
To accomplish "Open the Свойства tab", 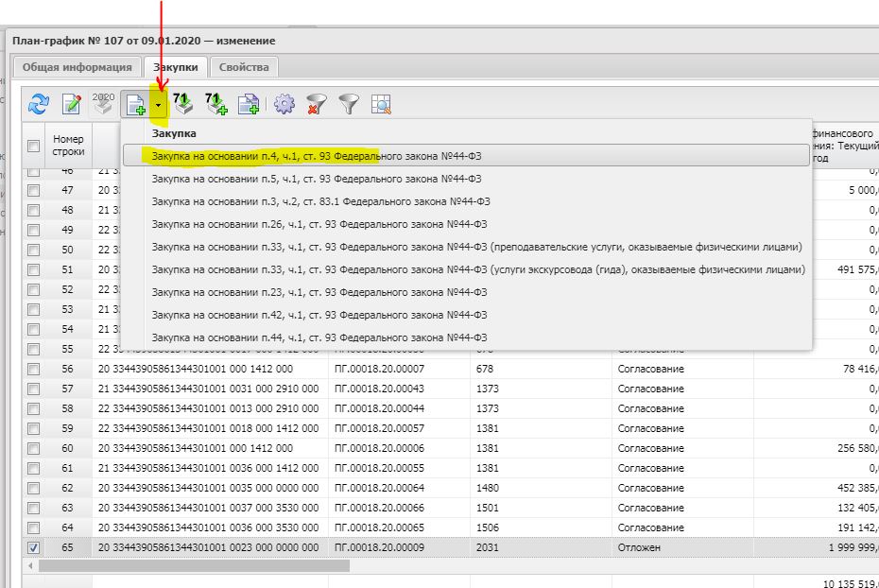I will coord(244,67).
